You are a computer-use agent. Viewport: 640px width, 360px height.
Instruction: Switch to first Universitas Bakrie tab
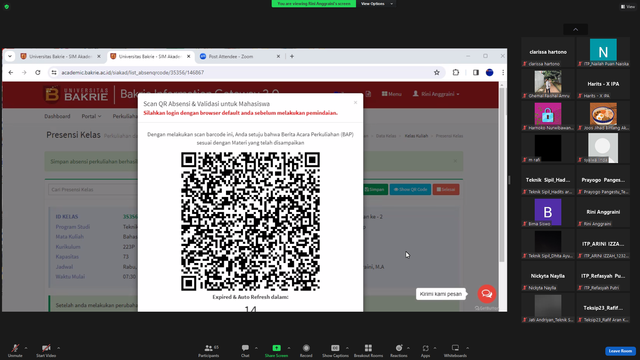tap(60, 56)
